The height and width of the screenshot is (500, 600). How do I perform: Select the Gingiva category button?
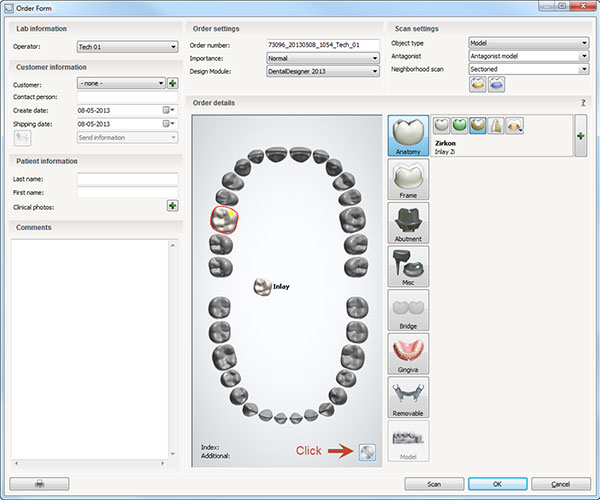(x=408, y=354)
